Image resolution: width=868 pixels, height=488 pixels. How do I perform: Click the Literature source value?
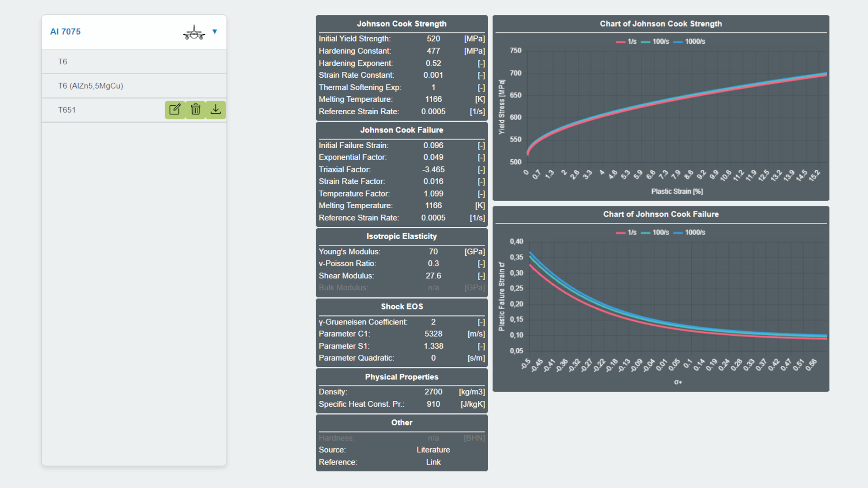[x=433, y=450]
